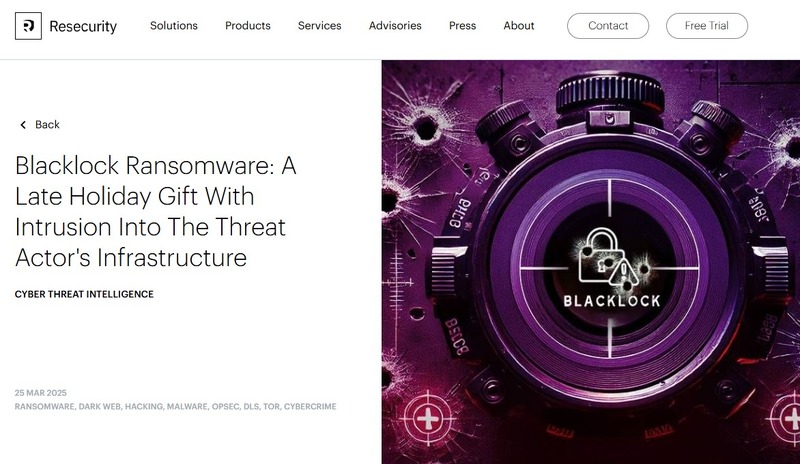Open the HACKING tag
This screenshot has width=800, height=464.
144,407
